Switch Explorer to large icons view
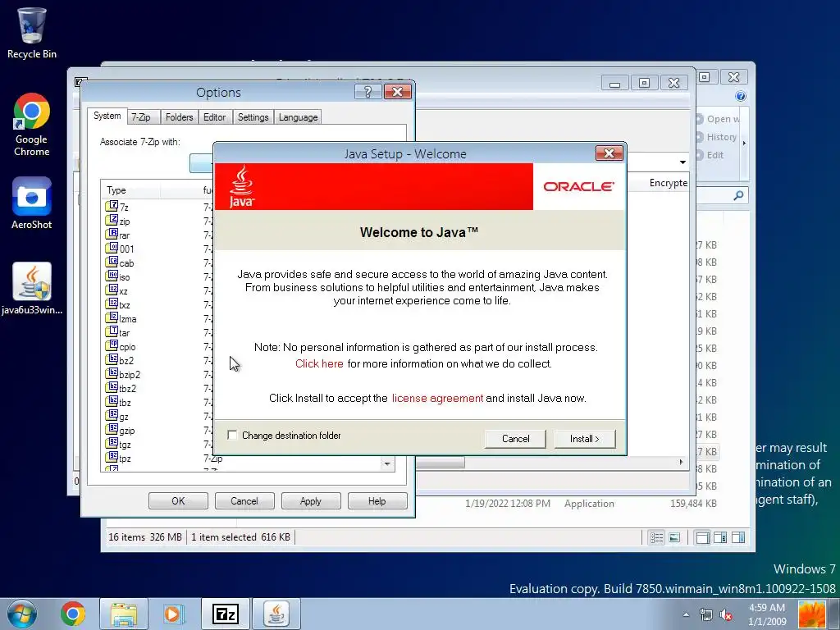This screenshot has width=840, height=630. pyautogui.click(x=674, y=537)
